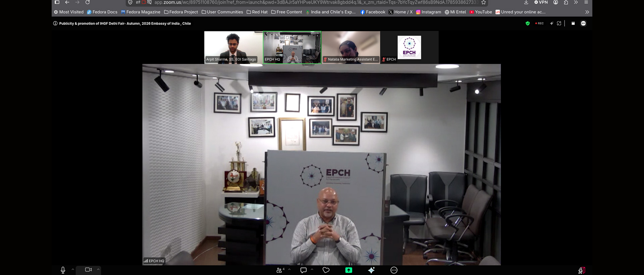
Task: Open AI Companion sparkle in top bar
Action: (552, 23)
